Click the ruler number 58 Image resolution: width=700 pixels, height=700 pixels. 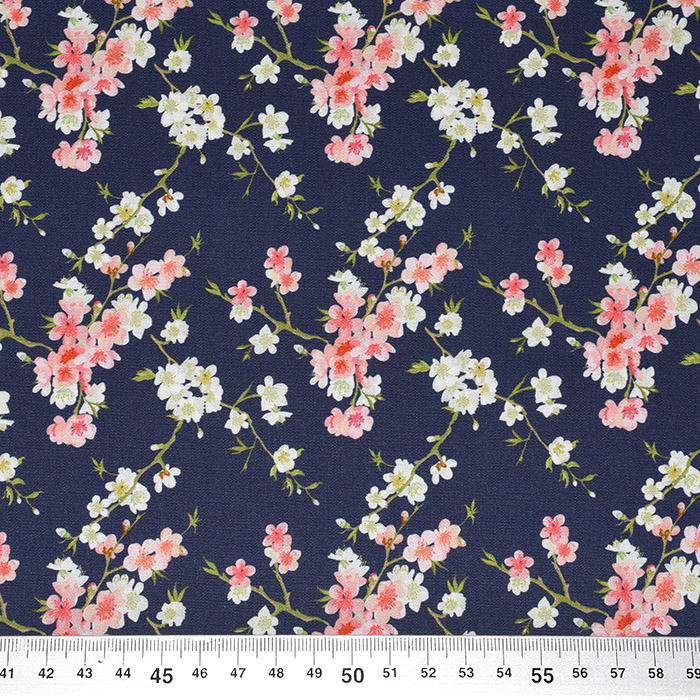[x=657, y=675]
